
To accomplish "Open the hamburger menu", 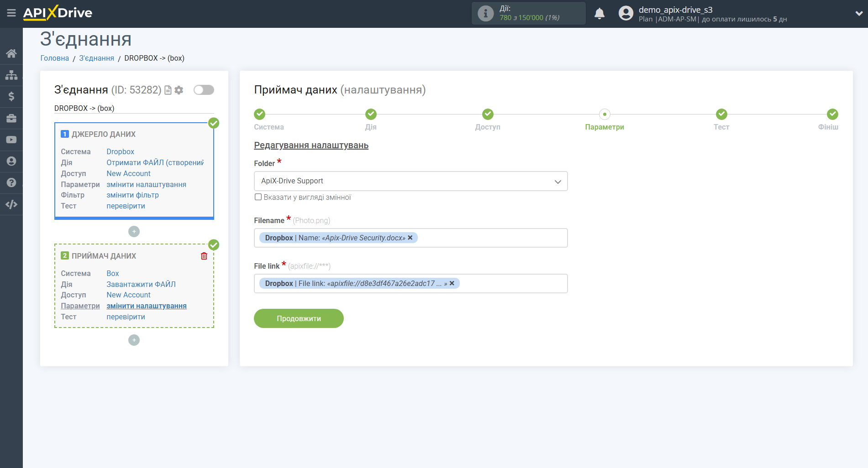I will click(11, 13).
